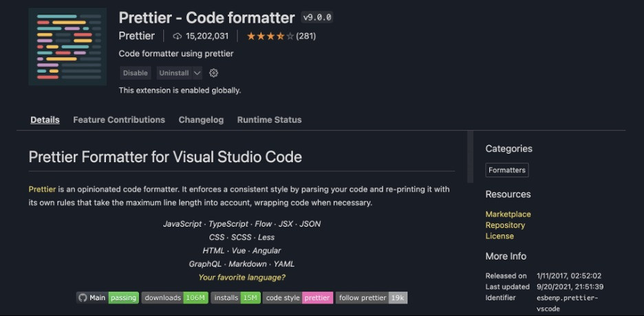Click the Resources heading

(x=508, y=194)
